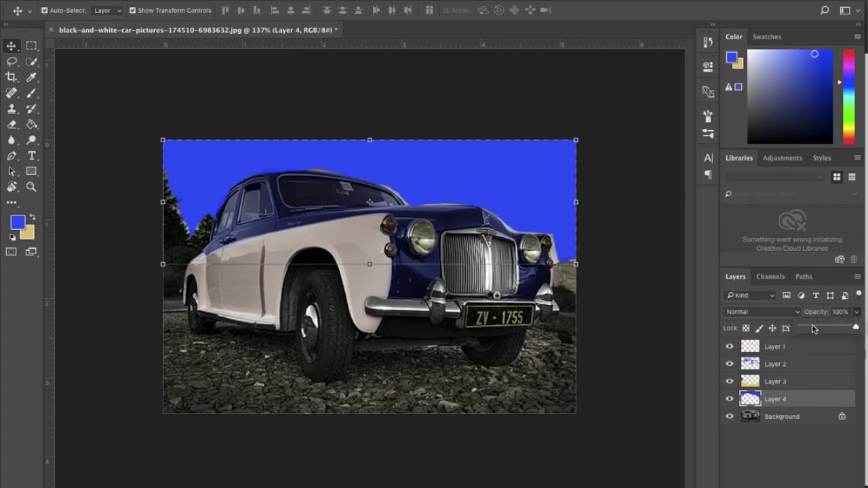The width and height of the screenshot is (868, 488).
Task: Open the Paragraph panel icon
Action: point(708,175)
